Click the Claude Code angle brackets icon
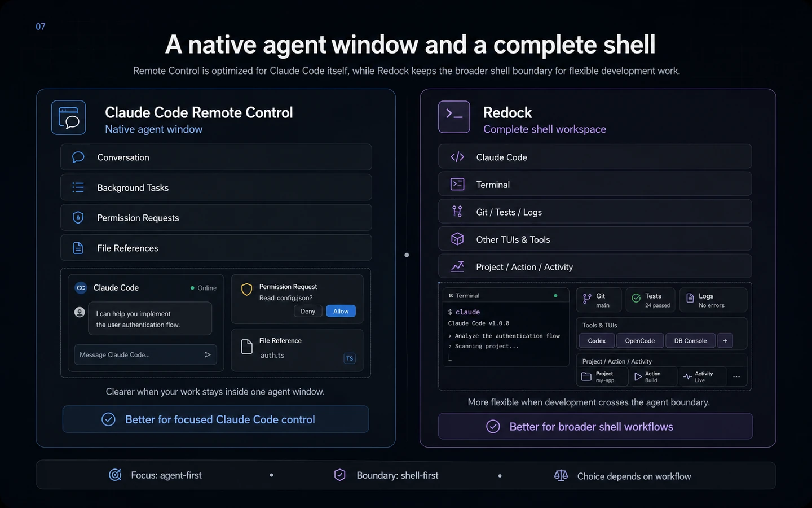The image size is (812, 508). point(457,157)
